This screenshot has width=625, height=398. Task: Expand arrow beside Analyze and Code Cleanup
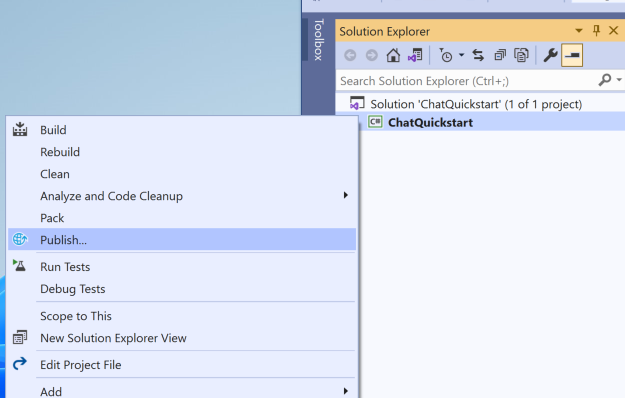pyautogui.click(x=346, y=195)
